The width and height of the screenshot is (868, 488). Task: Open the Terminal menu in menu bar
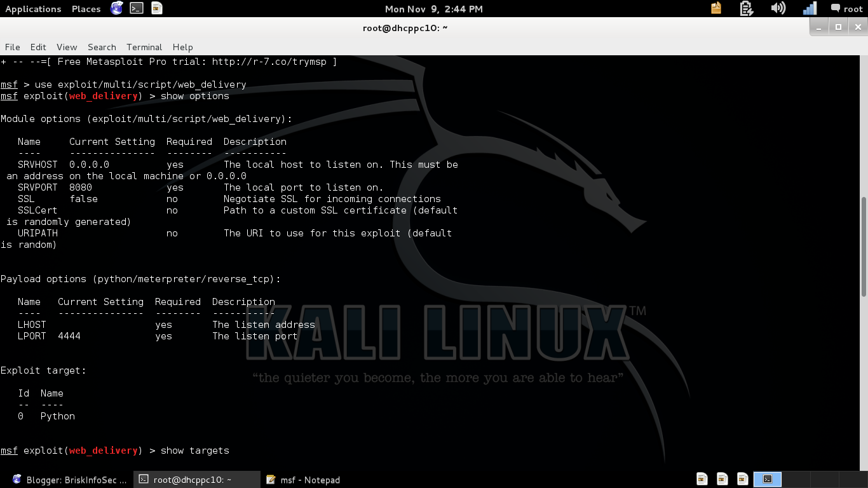pyautogui.click(x=144, y=47)
